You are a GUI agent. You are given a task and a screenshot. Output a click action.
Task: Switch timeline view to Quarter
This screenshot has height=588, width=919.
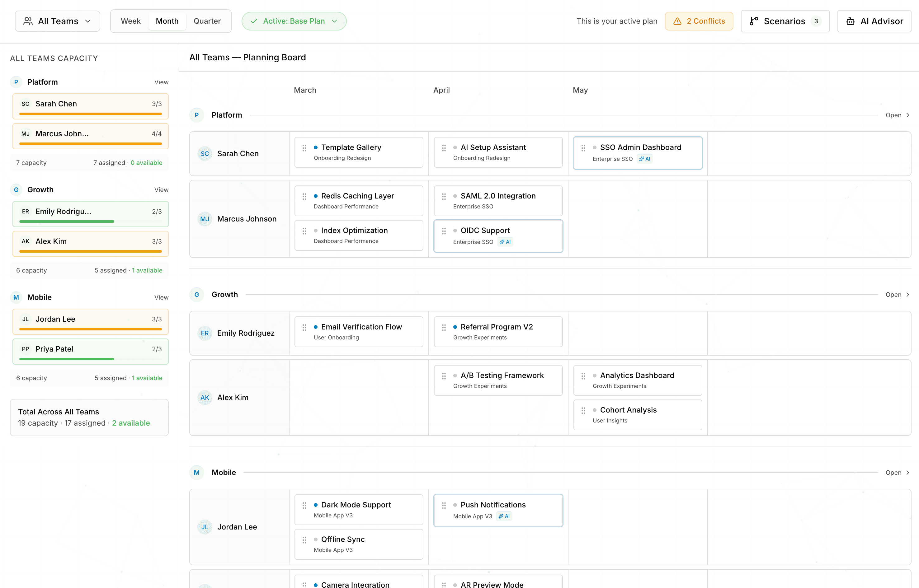coord(207,21)
